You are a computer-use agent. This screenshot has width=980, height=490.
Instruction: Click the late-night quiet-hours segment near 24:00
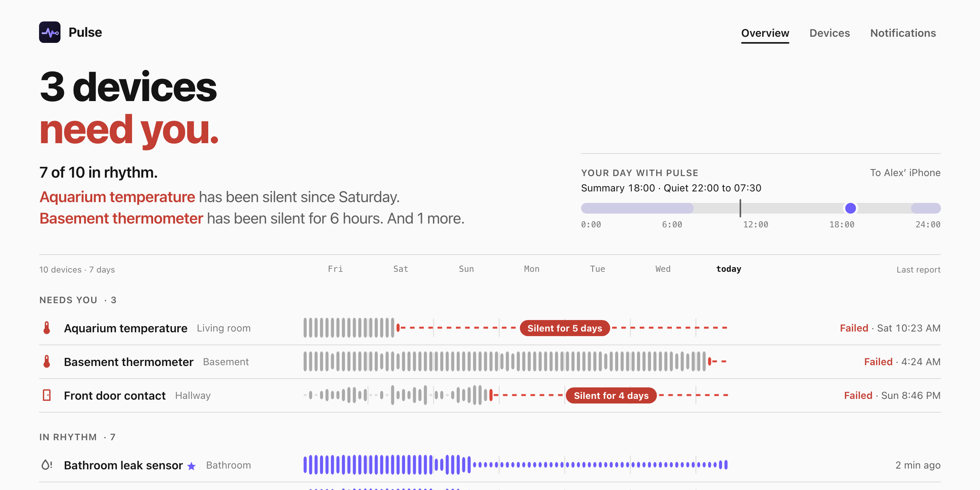926,208
